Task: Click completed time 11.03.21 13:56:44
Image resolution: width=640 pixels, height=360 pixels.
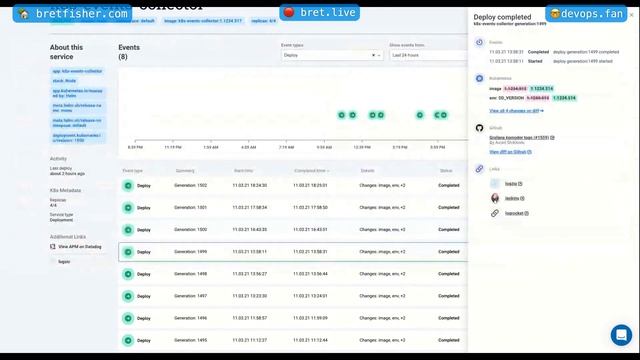Action: [x=310, y=274]
